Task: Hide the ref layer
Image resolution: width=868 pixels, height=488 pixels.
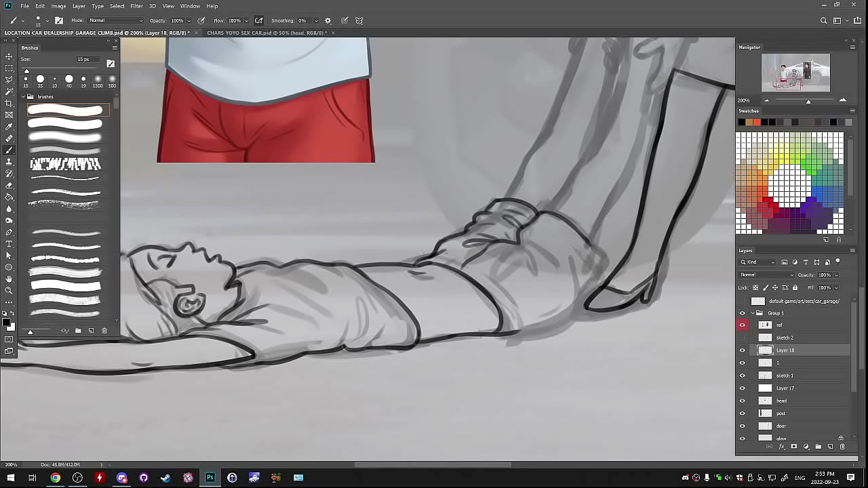Action: pyautogui.click(x=742, y=325)
